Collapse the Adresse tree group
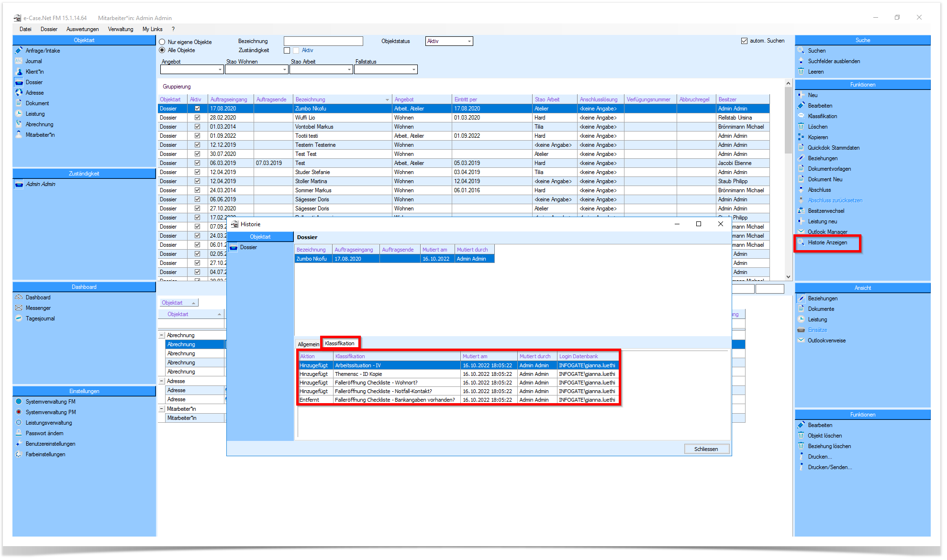Screen dimensions: 947x560 [162, 381]
